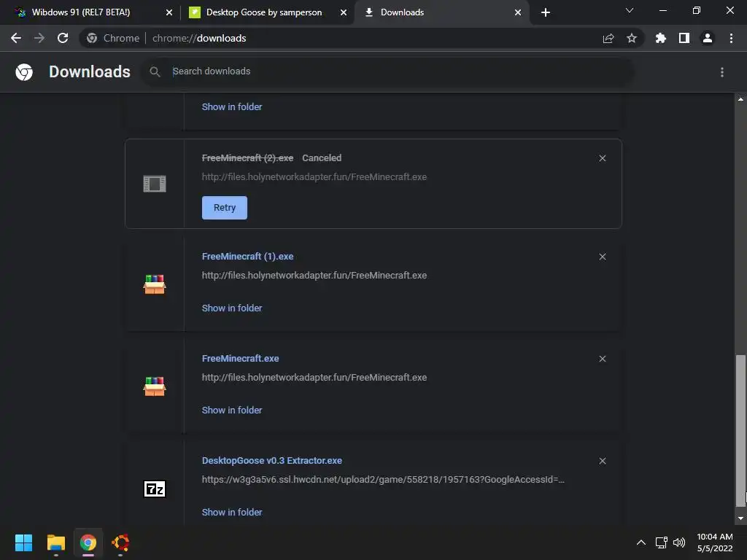Image resolution: width=747 pixels, height=560 pixels.
Task: Remove FreeMinecraft (1).exe from the list
Action: 602,257
